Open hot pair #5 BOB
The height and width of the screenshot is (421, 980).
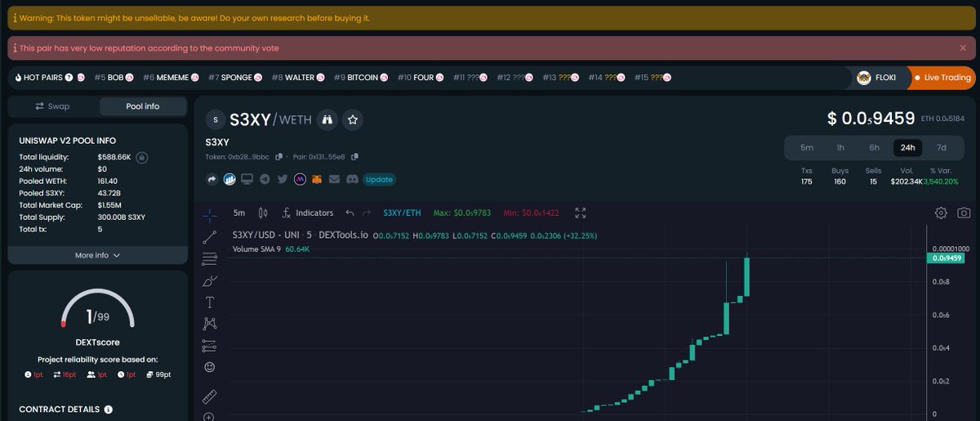click(x=114, y=78)
